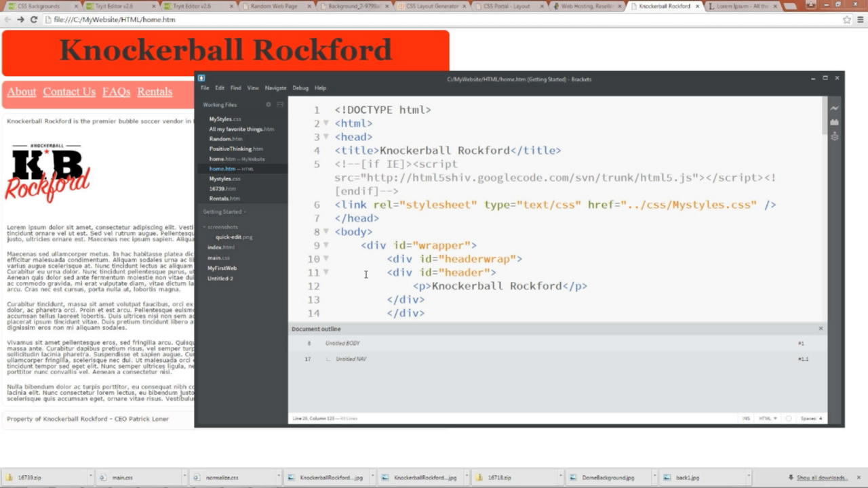The image size is (868, 488).
Task: Collapse the html tag fold arrow on line 2
Action: click(x=325, y=123)
